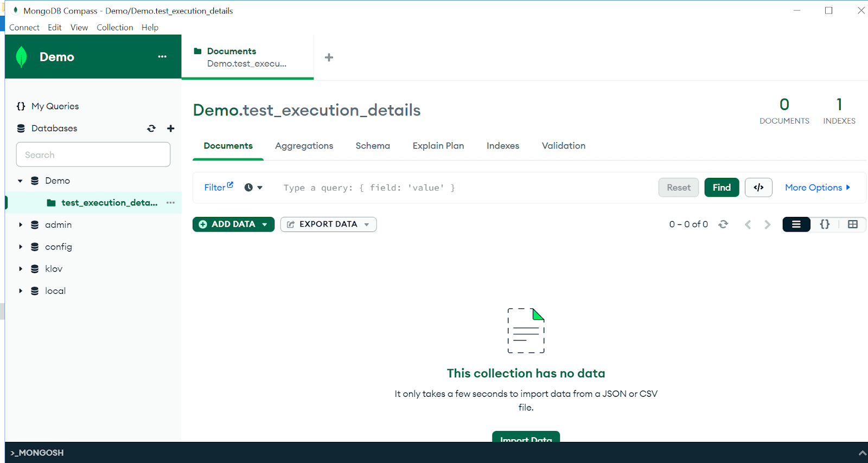Select the local database
Image resolution: width=868 pixels, height=463 pixels.
55,291
